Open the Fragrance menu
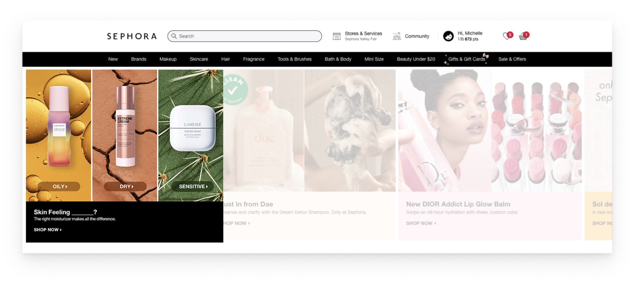This screenshot has width=644, height=306. pos(254,59)
